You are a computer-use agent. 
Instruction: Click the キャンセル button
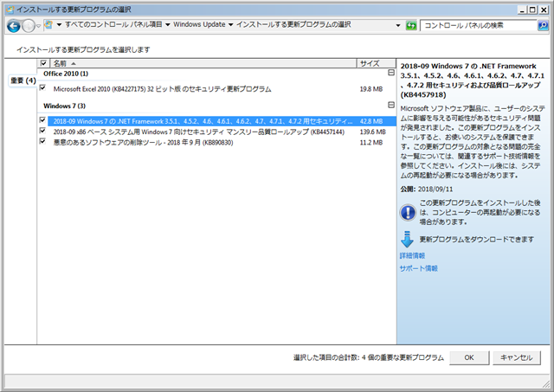click(x=517, y=357)
